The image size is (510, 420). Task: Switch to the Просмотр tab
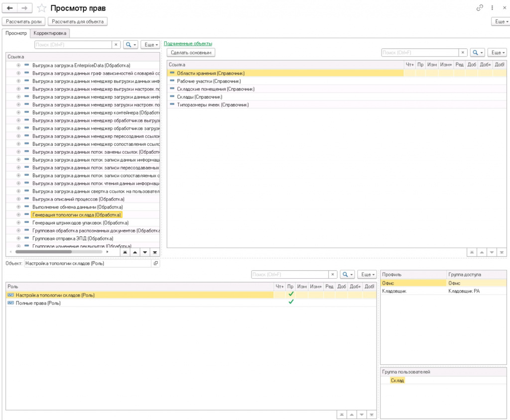[16, 33]
